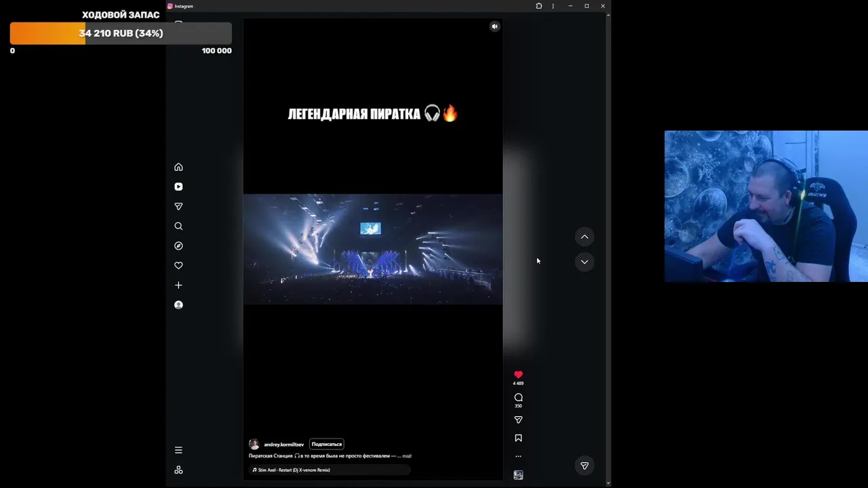Click the 350 comments count

[518, 406]
